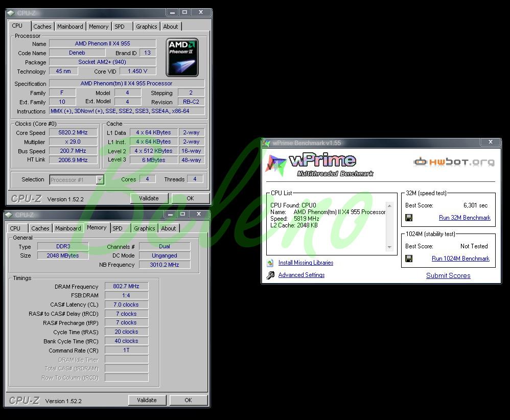
Task: Click the wPrime title bar app icon
Action: click(x=266, y=143)
